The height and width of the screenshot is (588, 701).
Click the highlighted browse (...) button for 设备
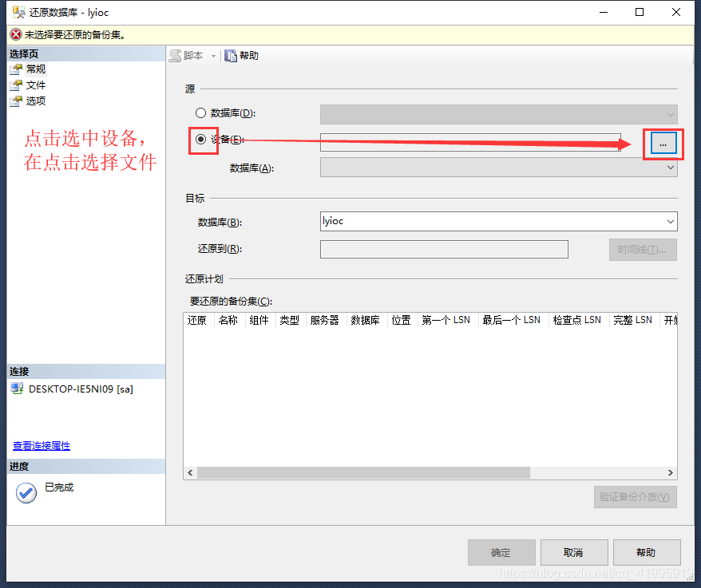point(662,144)
